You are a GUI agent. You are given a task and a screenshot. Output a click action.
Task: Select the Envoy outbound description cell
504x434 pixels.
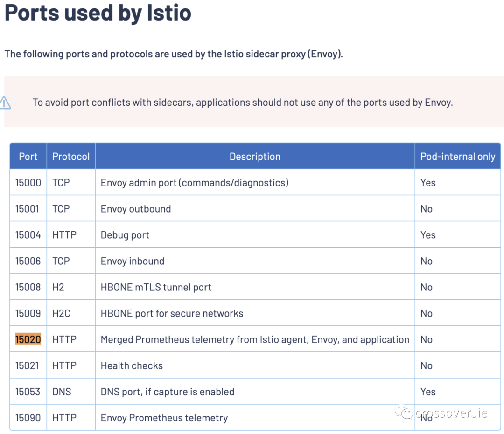coord(255,209)
